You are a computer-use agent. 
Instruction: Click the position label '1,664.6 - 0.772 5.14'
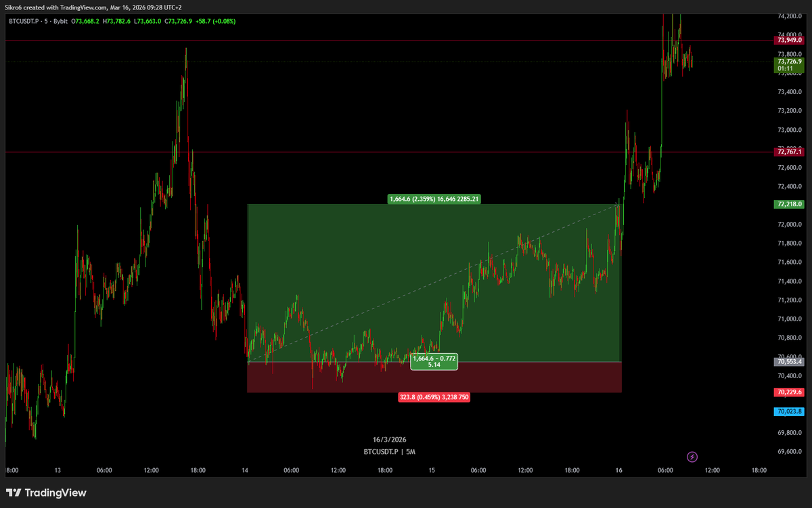[x=434, y=361]
